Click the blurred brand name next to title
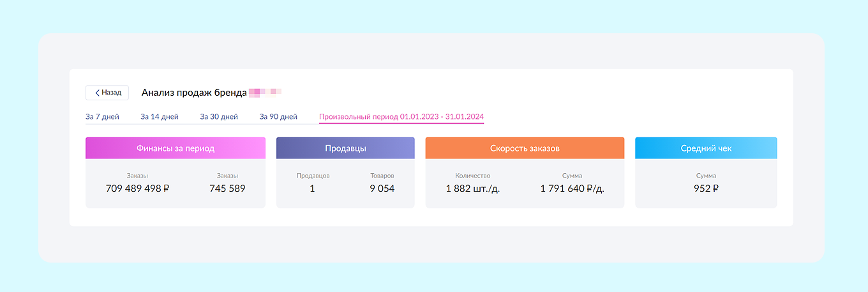Screen dimensions: 868x292 [x=266, y=93]
